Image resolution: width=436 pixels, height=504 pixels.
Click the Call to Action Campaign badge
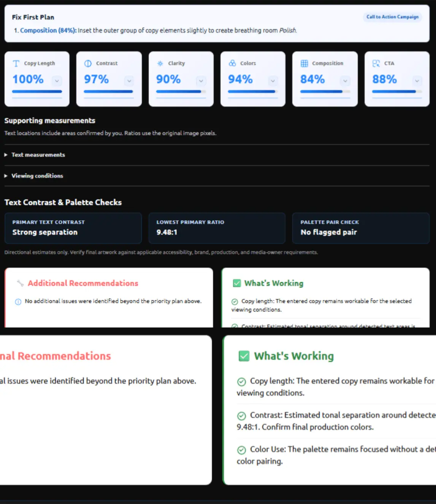[392, 17]
